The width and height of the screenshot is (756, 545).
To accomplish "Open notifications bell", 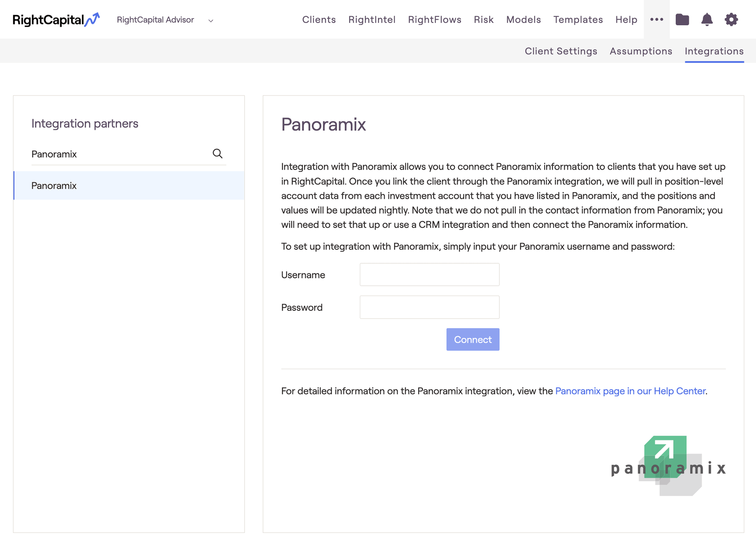I will tap(707, 19).
